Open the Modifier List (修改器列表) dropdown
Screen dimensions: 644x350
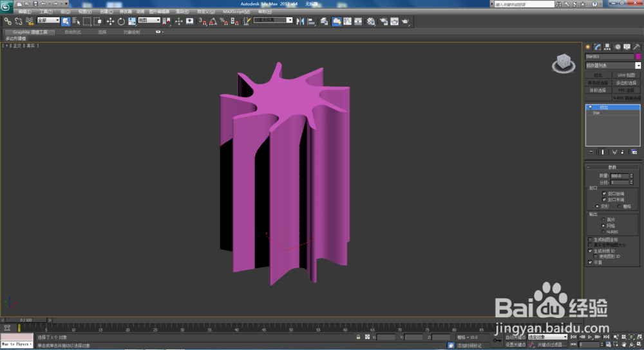[612, 65]
